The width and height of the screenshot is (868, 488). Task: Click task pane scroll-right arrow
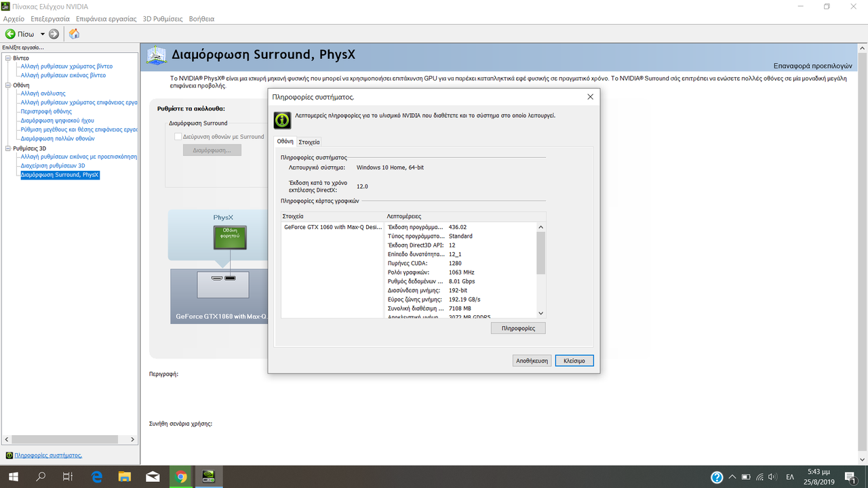click(x=134, y=439)
